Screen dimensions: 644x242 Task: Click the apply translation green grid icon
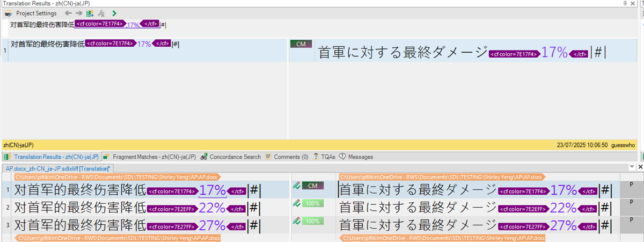90,13
